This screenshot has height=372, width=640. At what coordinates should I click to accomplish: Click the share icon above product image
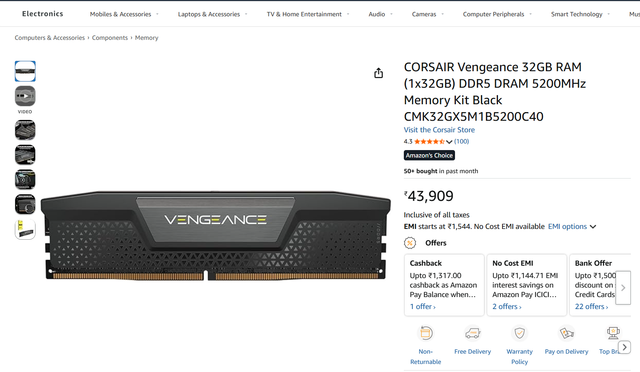[x=378, y=73]
